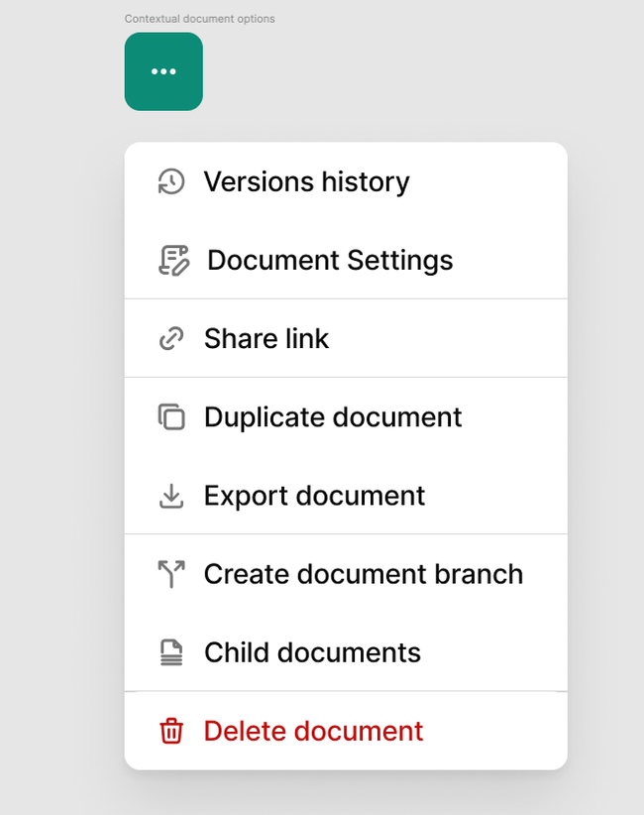This screenshot has width=644, height=815.
Task: Click the chain link icon
Action: tap(171, 339)
